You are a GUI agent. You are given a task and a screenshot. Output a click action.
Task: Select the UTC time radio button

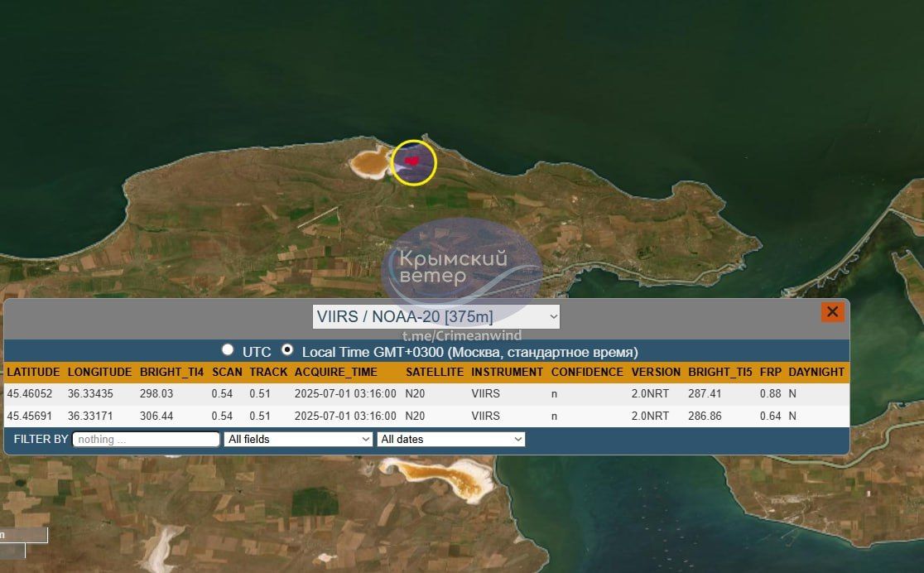pos(228,350)
